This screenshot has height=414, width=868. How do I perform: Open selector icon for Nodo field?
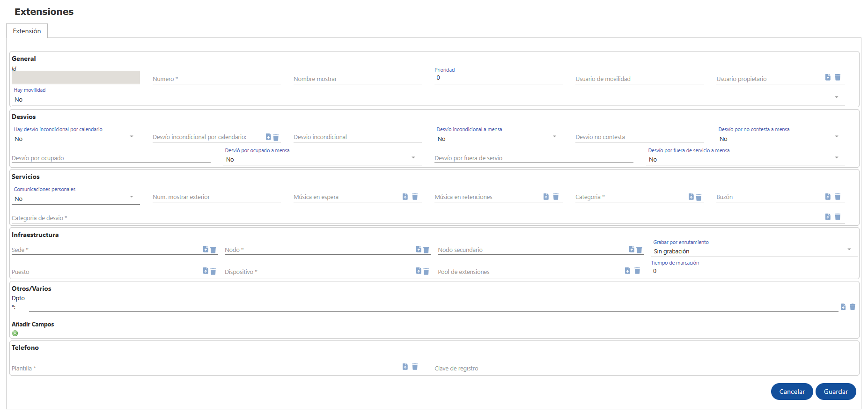coord(419,249)
